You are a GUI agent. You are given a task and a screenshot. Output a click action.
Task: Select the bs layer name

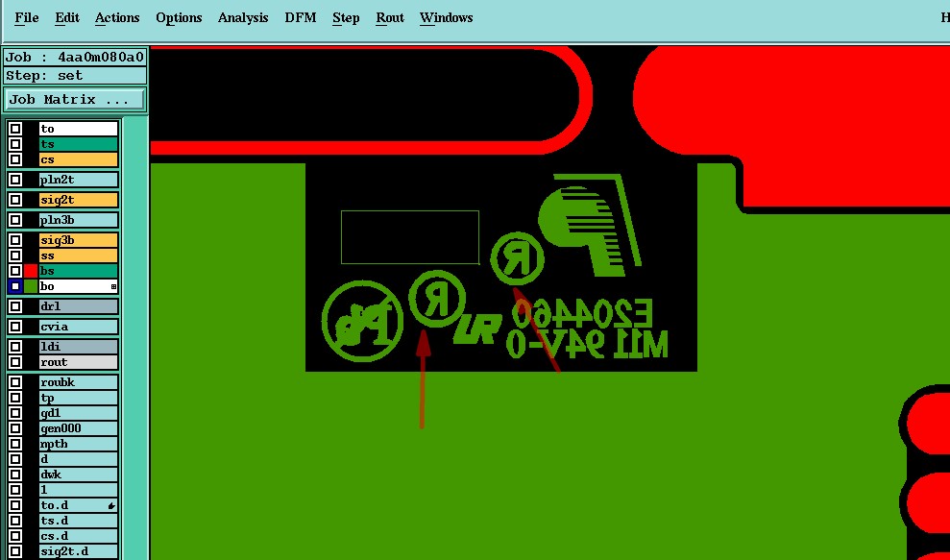[x=78, y=271]
